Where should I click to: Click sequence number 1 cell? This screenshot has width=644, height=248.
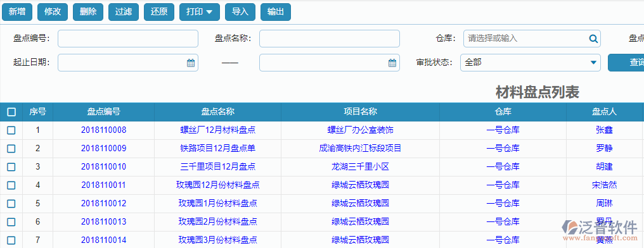(38, 130)
